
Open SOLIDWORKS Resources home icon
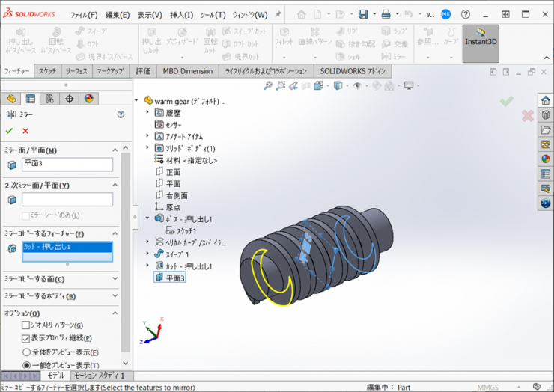(x=546, y=101)
